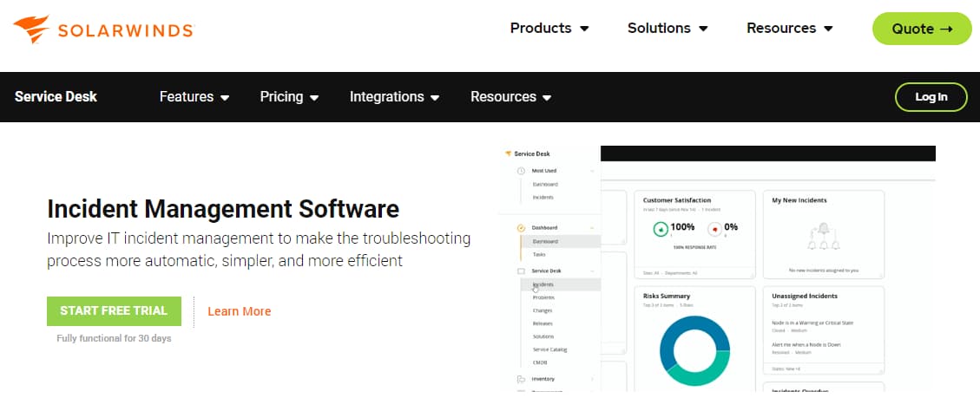Click the dashboard preview image's black header bar
Viewport: 980px width, 411px height.
[768, 153]
